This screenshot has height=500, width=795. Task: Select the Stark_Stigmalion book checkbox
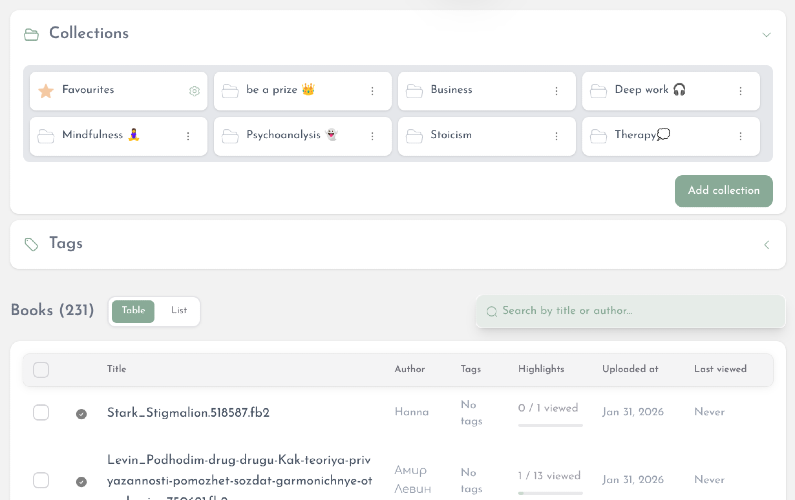coord(41,412)
